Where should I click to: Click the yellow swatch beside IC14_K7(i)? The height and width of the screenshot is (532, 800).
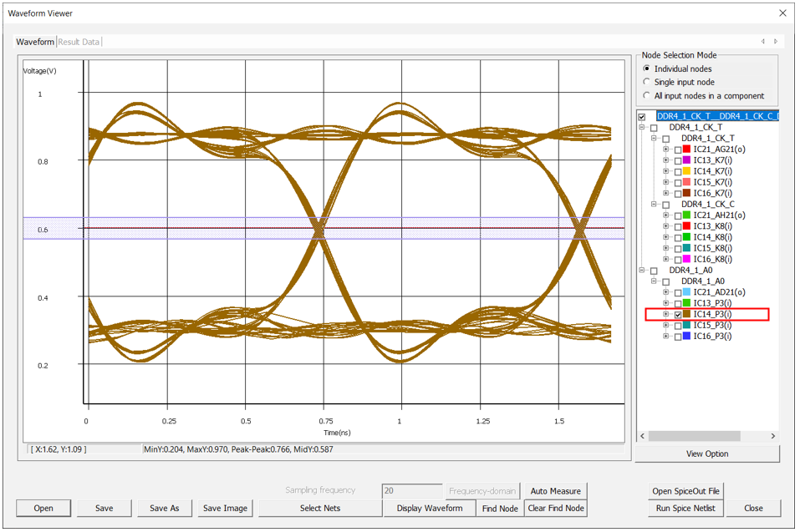click(x=688, y=170)
